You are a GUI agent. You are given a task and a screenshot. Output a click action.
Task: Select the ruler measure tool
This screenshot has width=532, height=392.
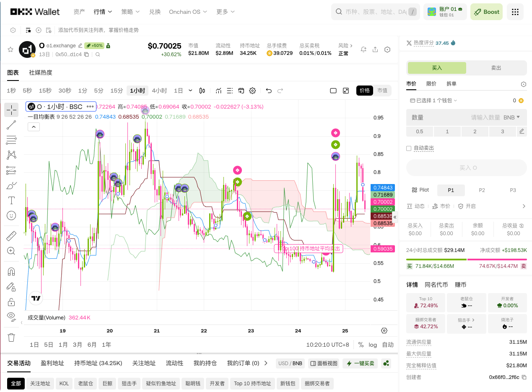(11, 236)
